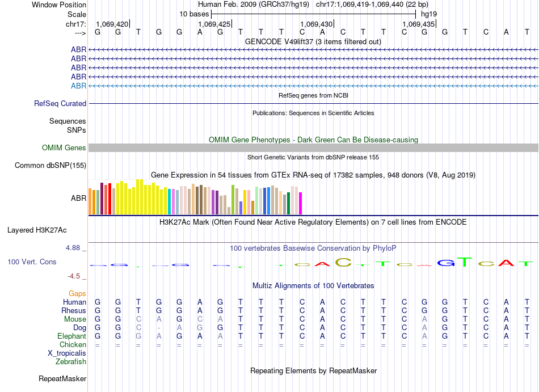The image size is (539, 392).
Task: Click the Sequences track label
Action: pyautogui.click(x=68, y=121)
